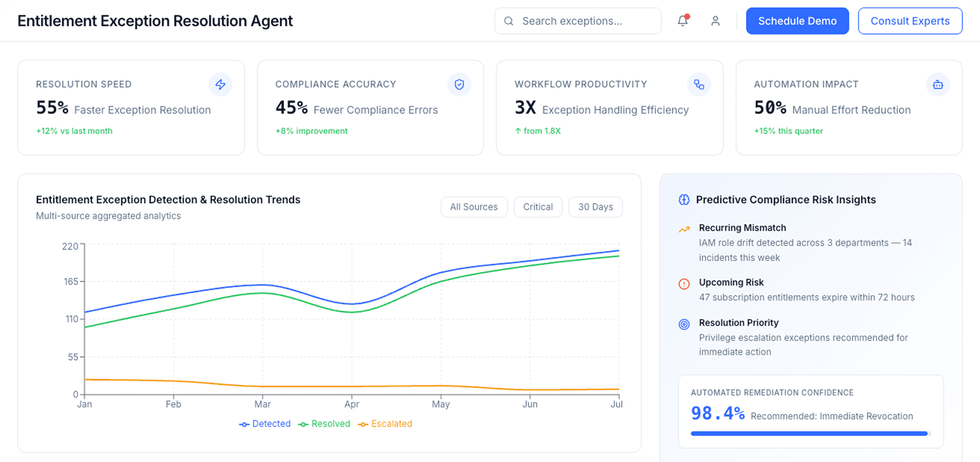The image size is (980, 462).
Task: Select the Critical filter
Action: (538, 207)
